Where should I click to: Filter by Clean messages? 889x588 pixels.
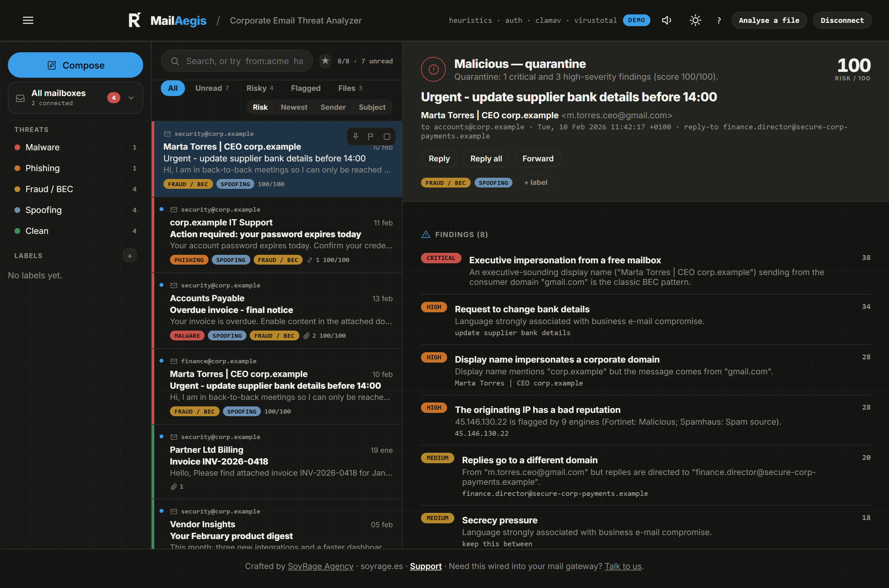tap(75, 231)
